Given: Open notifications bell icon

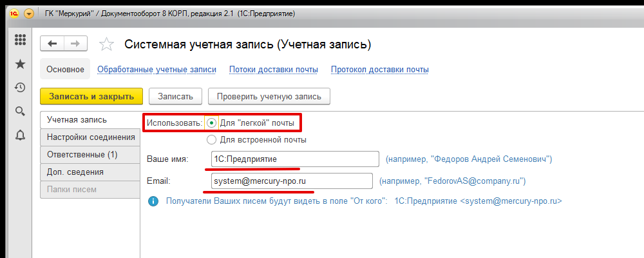Looking at the screenshot, I should coord(20,135).
